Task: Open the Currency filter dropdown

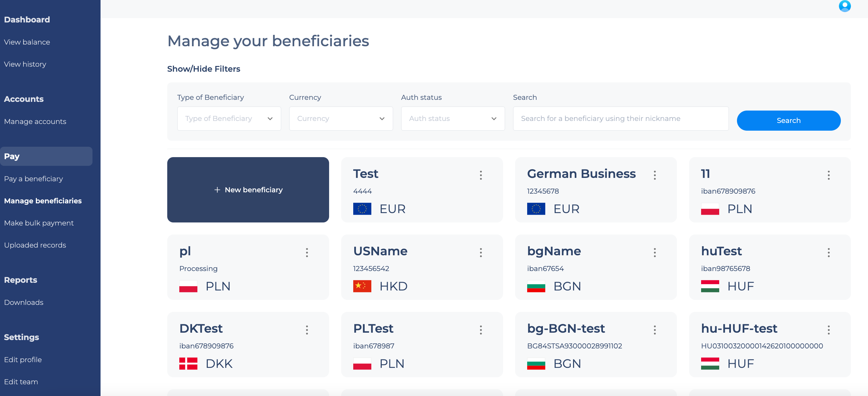Action: point(341,119)
